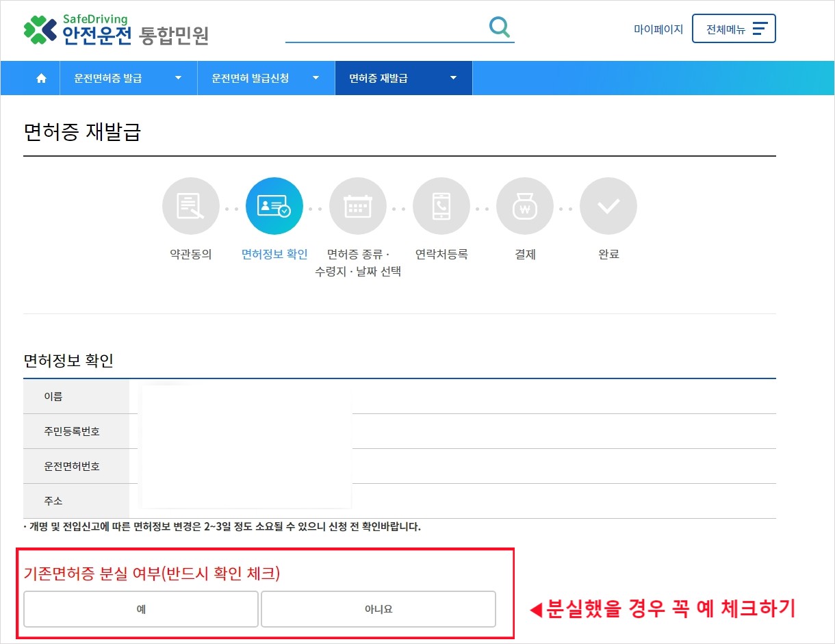Select the 약관동의 document step icon
This screenshot has height=644, width=835.
190,205
